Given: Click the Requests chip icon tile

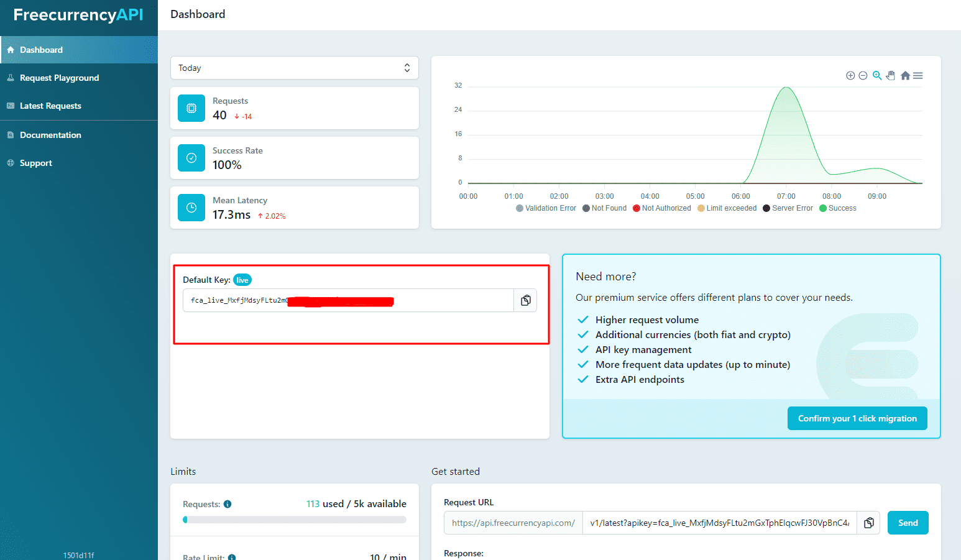Looking at the screenshot, I should (191, 108).
